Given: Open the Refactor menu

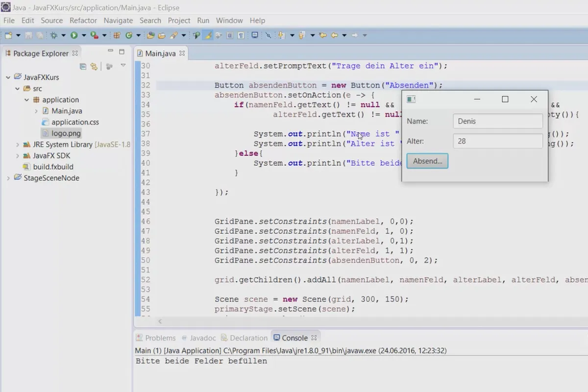Looking at the screenshot, I should 83,21.
